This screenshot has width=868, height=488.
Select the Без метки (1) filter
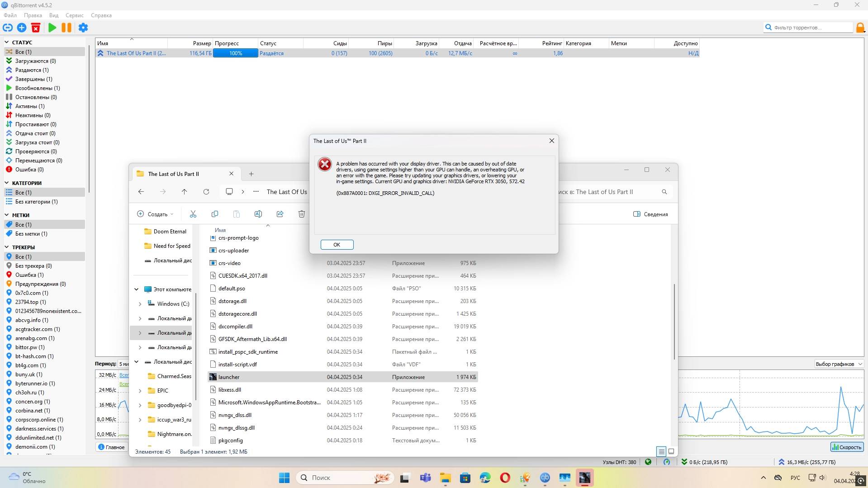[x=31, y=234]
